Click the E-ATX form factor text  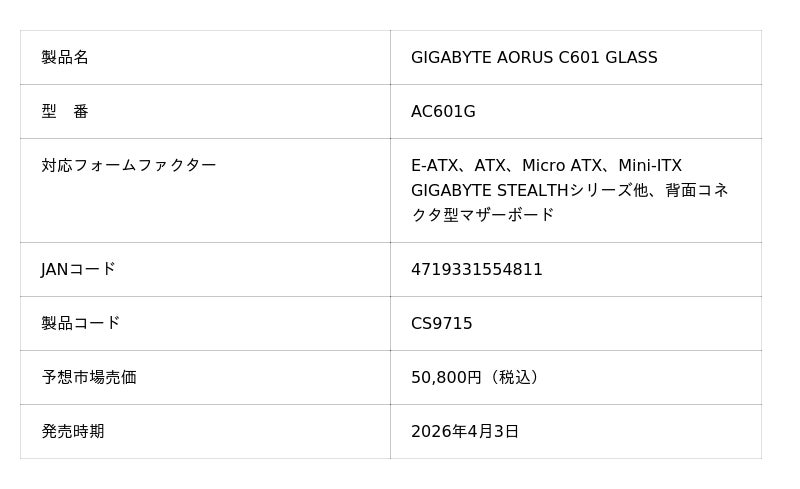434,166
